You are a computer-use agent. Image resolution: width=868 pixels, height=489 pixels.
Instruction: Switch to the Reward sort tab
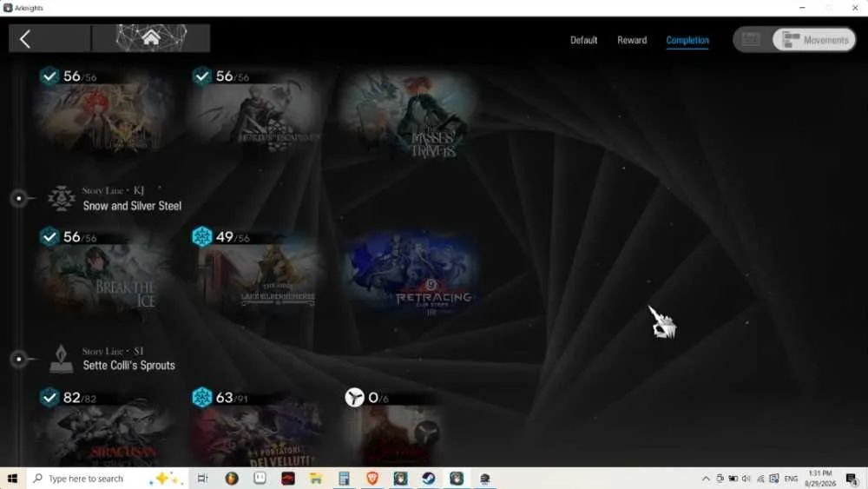pyautogui.click(x=632, y=41)
